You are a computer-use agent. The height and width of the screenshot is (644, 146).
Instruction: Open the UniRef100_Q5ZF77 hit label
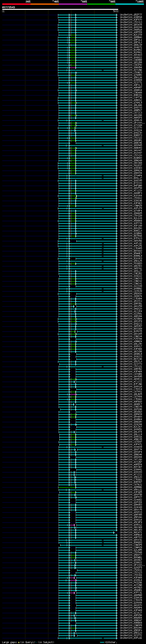tap(131, 15)
